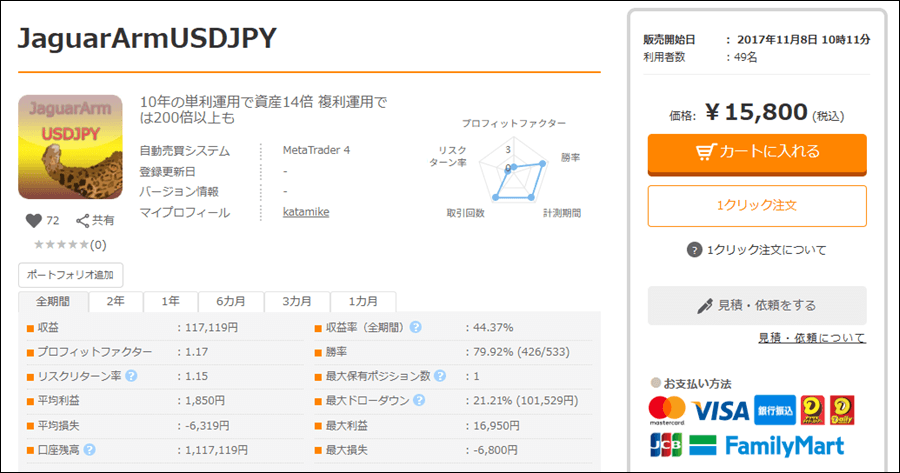Click the 最大ドローダウン value 21.21% (101,529円)
900x473 pixels.
(x=526, y=401)
